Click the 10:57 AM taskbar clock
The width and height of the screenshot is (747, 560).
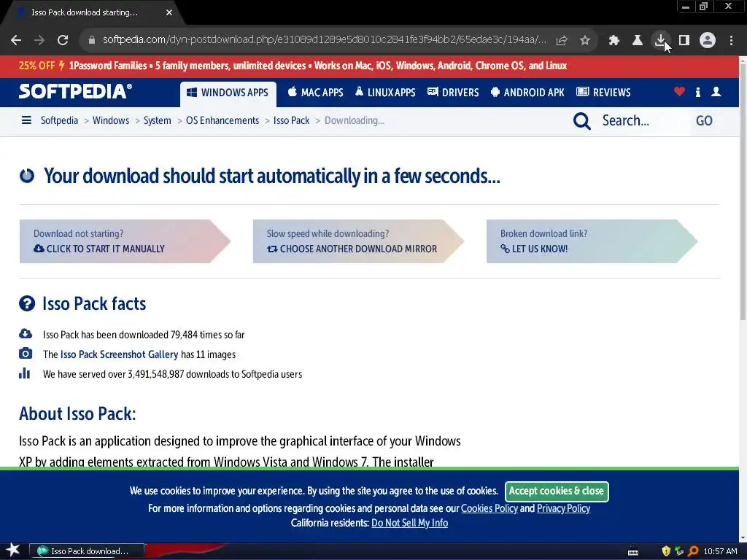tap(720, 551)
